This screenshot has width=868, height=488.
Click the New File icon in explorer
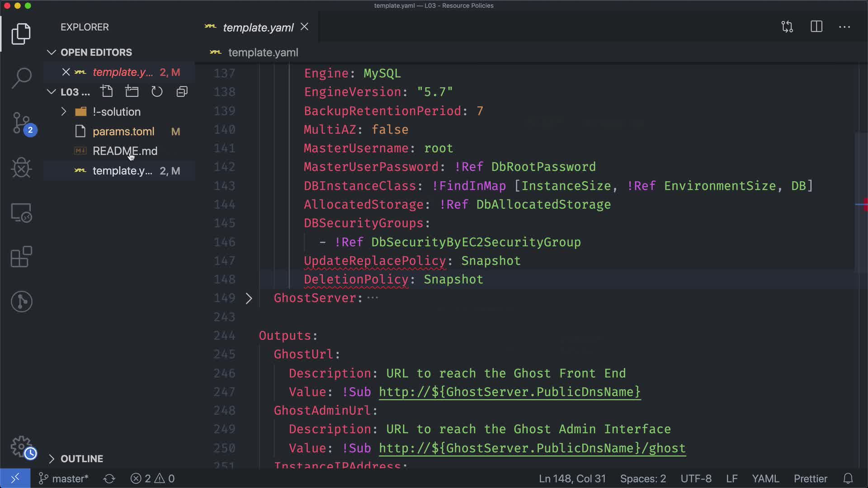(x=107, y=92)
